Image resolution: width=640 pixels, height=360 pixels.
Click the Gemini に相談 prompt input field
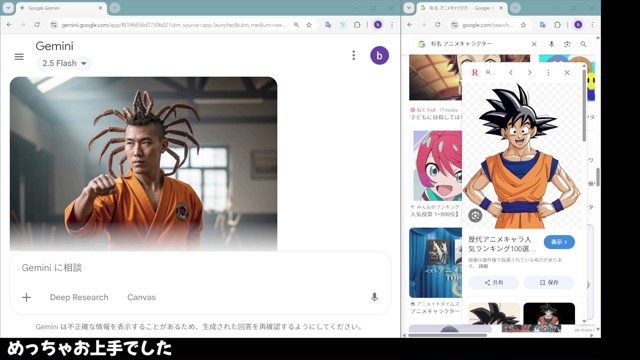click(x=200, y=268)
